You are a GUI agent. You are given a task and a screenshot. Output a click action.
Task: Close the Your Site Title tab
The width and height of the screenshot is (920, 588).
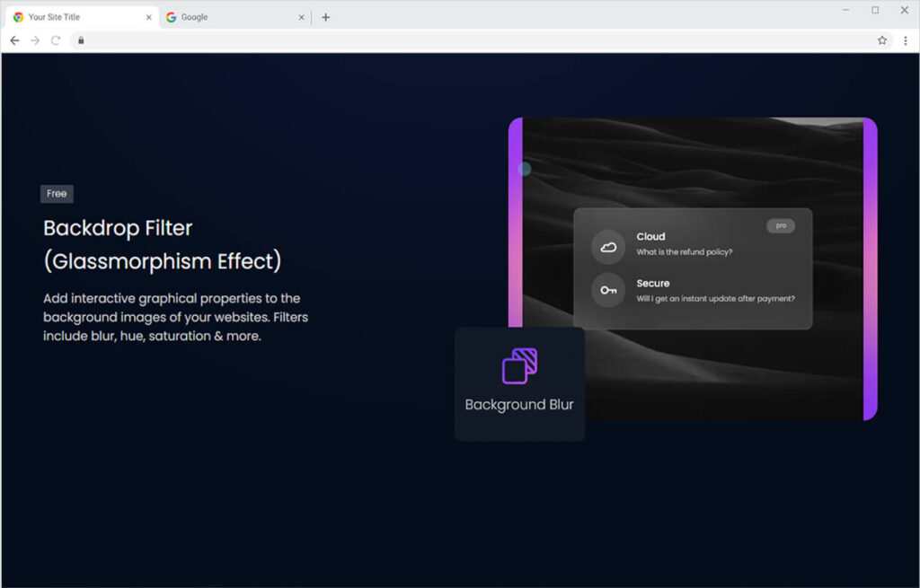[149, 17]
